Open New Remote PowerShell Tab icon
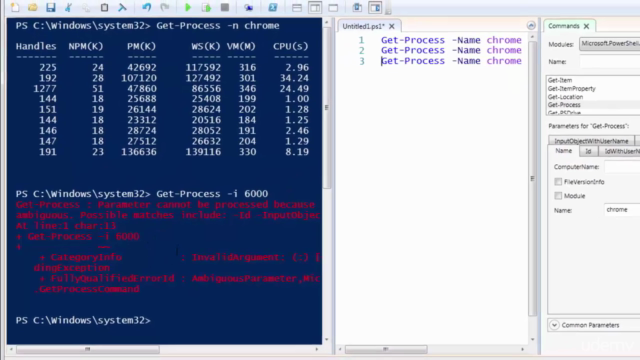Viewport: 640px width, 360px height. 248,7
